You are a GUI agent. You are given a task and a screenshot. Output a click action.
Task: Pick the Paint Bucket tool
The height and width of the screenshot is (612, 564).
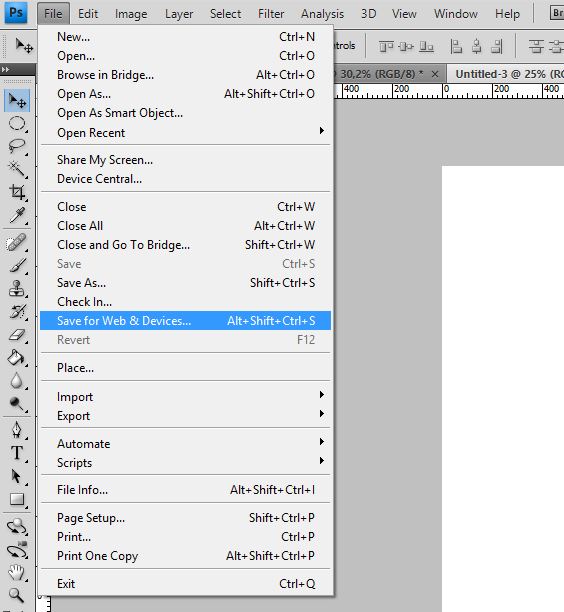(17, 358)
